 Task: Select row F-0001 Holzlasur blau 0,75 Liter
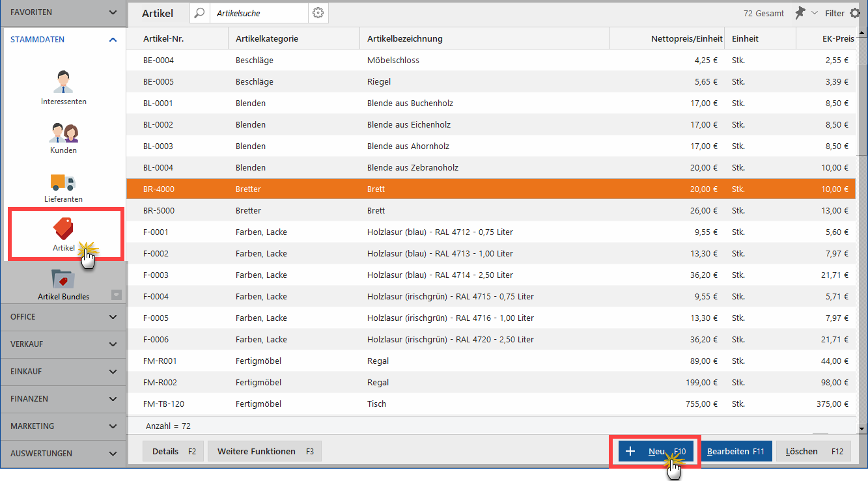click(x=491, y=232)
